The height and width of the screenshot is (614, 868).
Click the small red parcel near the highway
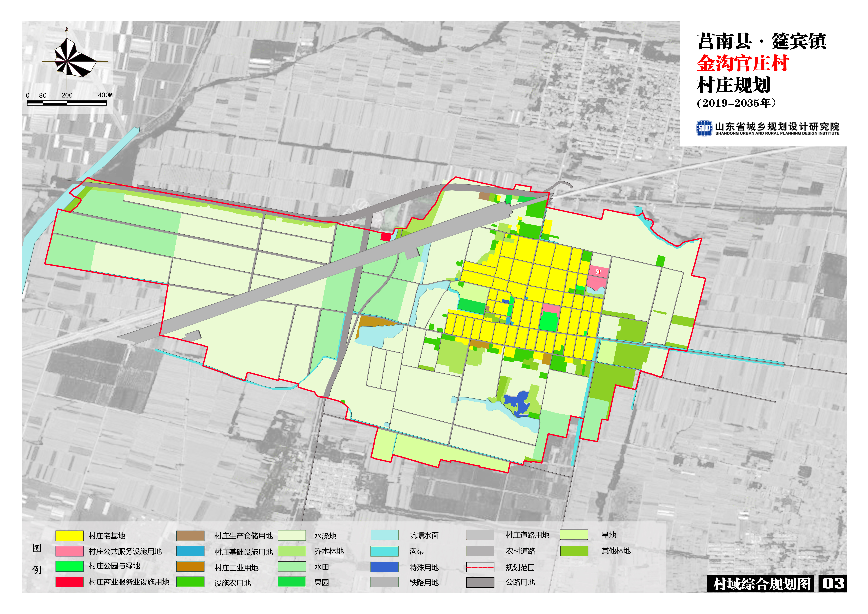click(x=386, y=237)
